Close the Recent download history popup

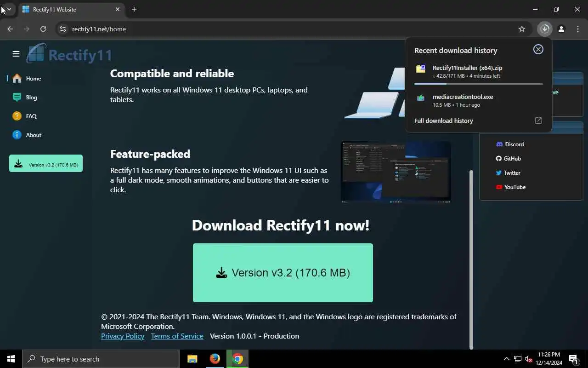(x=538, y=50)
